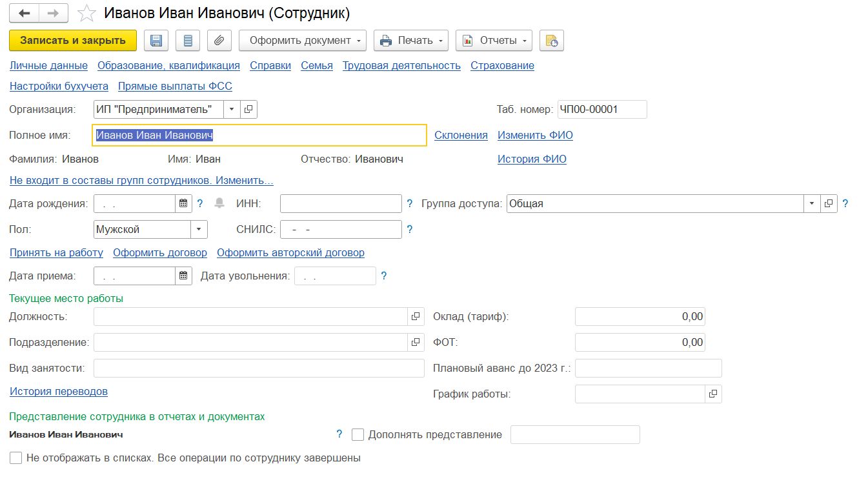Open the Печать menu
This screenshot has width=868, height=484.
click(x=412, y=41)
